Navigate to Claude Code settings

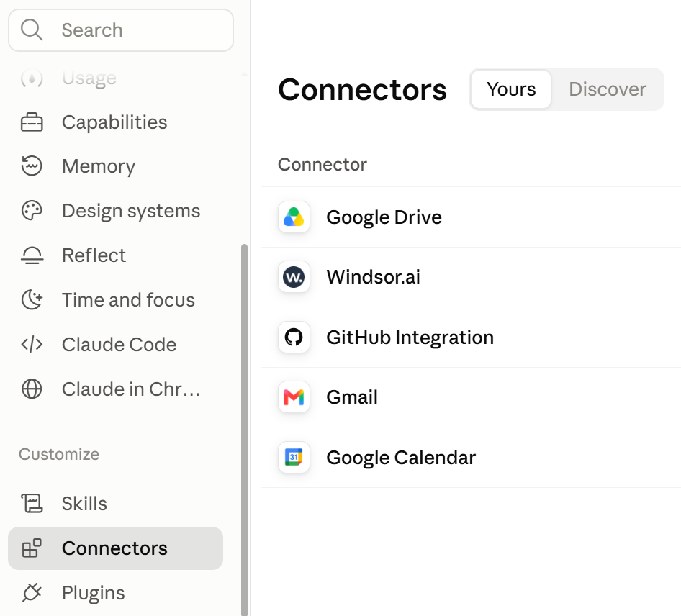point(115,345)
